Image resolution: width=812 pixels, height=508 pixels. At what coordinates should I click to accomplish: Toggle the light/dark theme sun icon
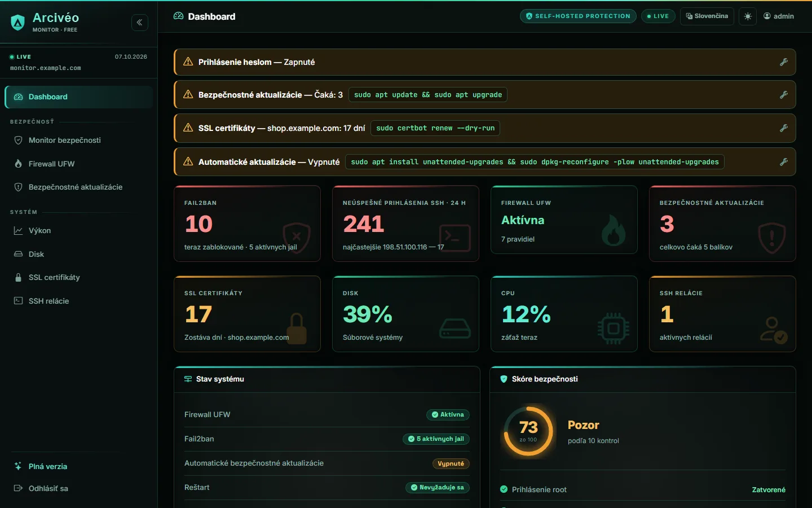pyautogui.click(x=748, y=16)
